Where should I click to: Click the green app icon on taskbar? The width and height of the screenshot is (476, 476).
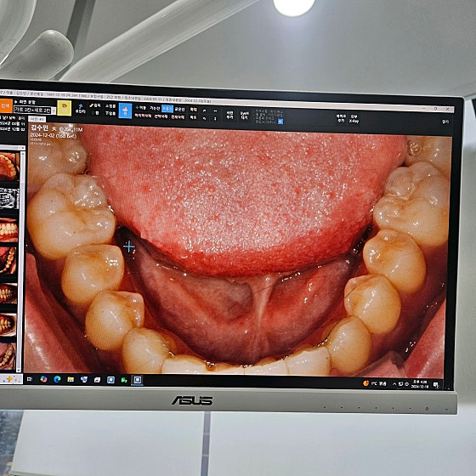124,380
